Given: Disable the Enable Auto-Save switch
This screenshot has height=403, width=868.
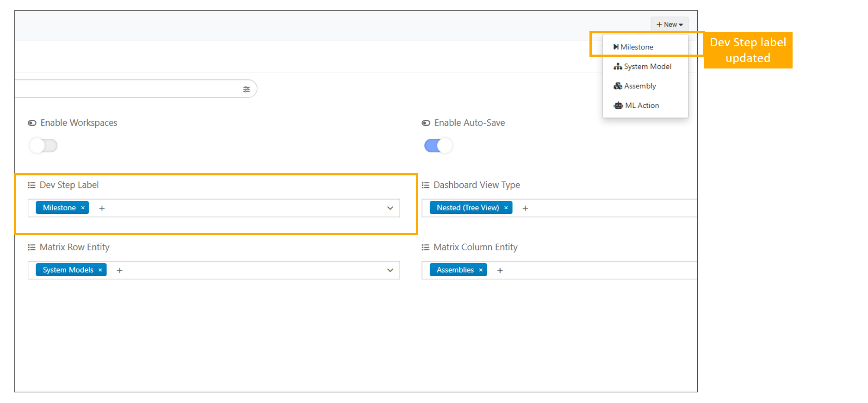Looking at the screenshot, I should point(438,146).
